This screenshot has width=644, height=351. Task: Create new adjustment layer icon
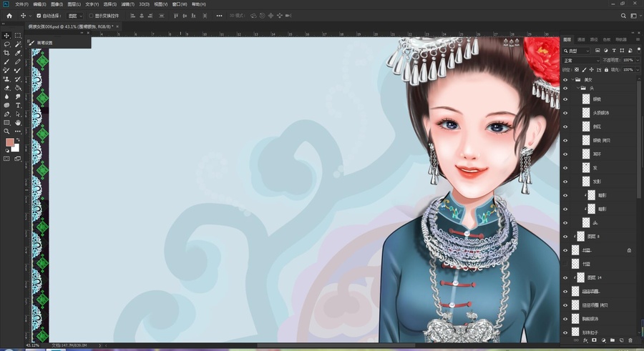pos(603,340)
